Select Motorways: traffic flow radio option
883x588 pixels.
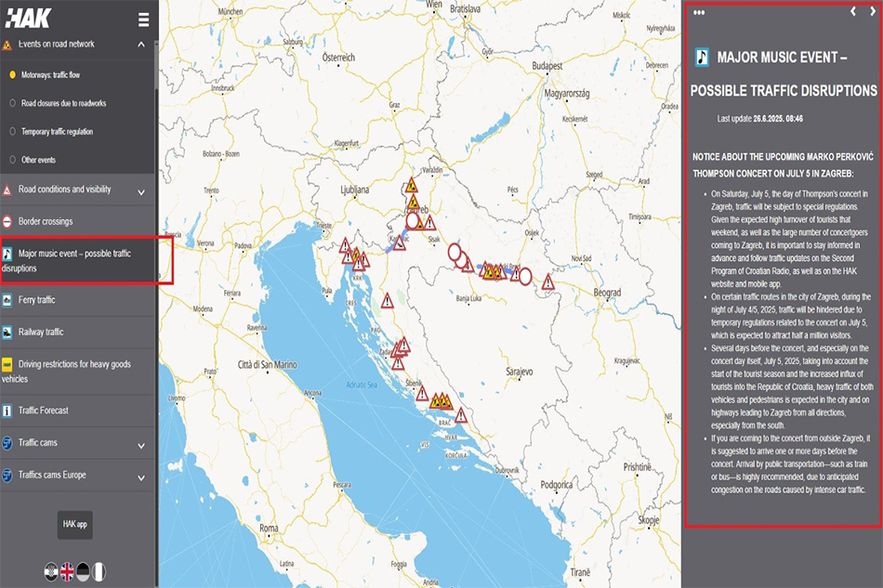pyautogui.click(x=12, y=75)
